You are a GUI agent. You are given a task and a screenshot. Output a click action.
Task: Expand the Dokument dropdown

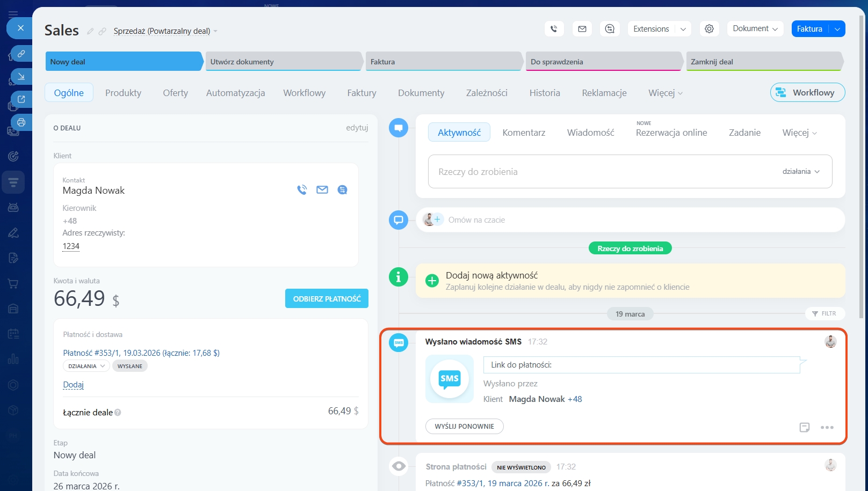tap(755, 29)
